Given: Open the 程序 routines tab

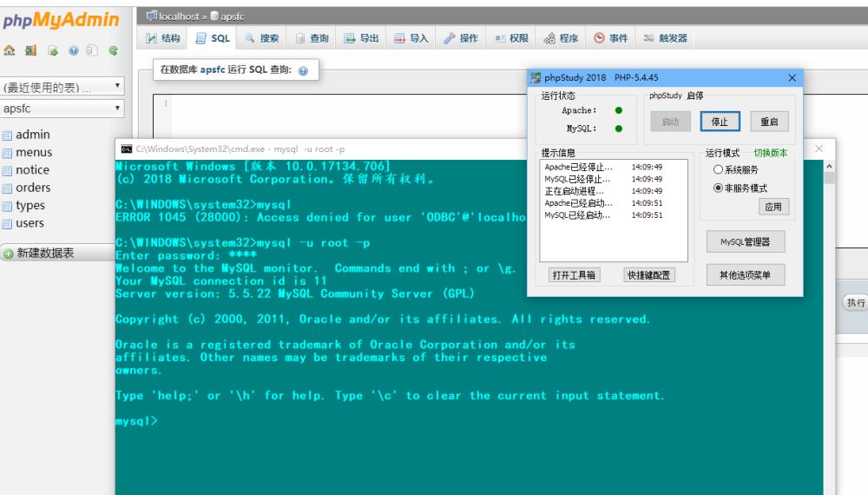Looking at the screenshot, I should pos(561,38).
